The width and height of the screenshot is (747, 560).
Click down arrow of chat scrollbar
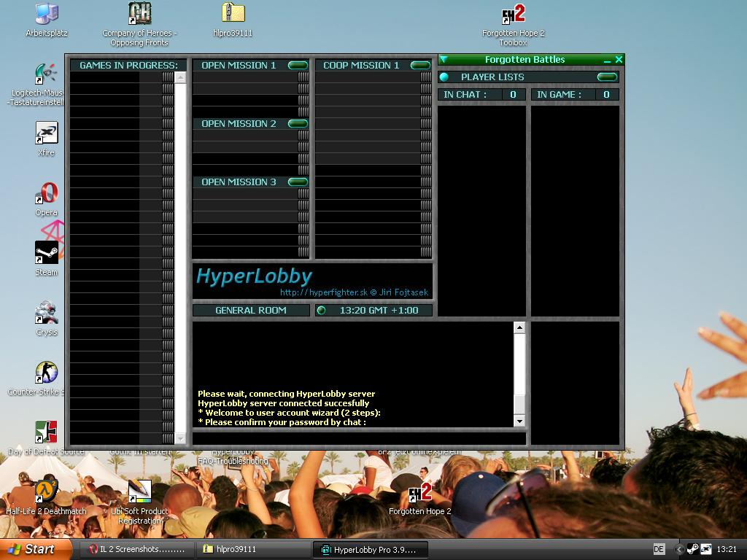tap(519, 421)
